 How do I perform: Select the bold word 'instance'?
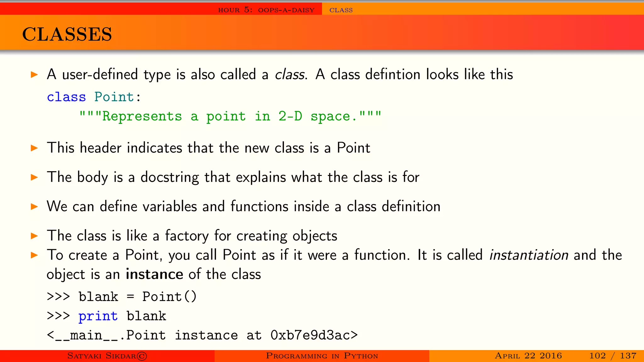[154, 274]
